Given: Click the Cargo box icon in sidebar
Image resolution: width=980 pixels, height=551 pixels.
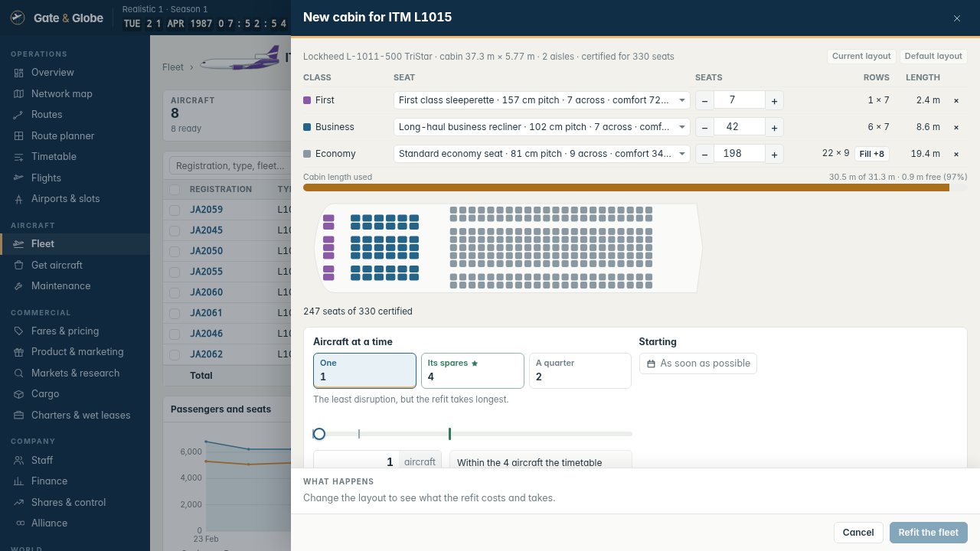Looking at the screenshot, I should (x=18, y=394).
